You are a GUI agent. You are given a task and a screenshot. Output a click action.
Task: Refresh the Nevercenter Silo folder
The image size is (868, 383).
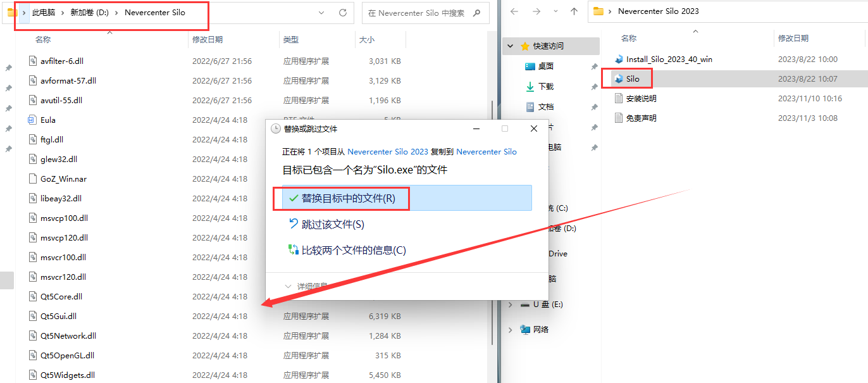(343, 12)
